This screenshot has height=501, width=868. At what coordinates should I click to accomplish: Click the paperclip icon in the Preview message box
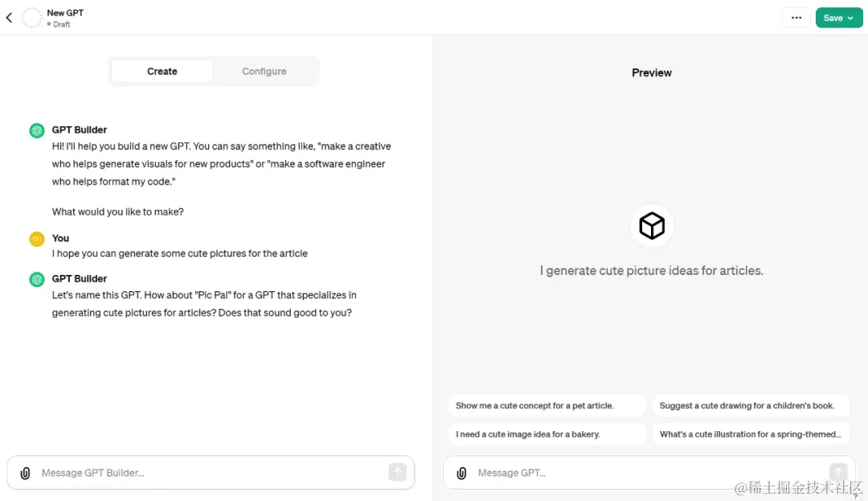[461, 473]
